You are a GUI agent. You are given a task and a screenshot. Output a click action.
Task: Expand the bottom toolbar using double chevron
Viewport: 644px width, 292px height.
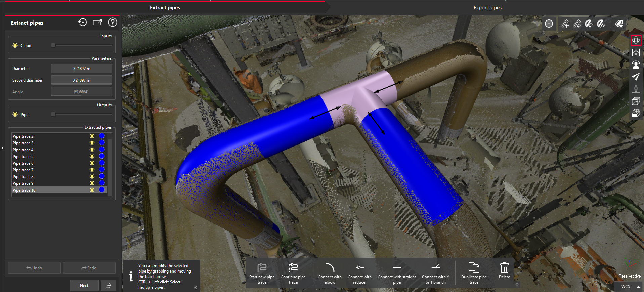517,284
